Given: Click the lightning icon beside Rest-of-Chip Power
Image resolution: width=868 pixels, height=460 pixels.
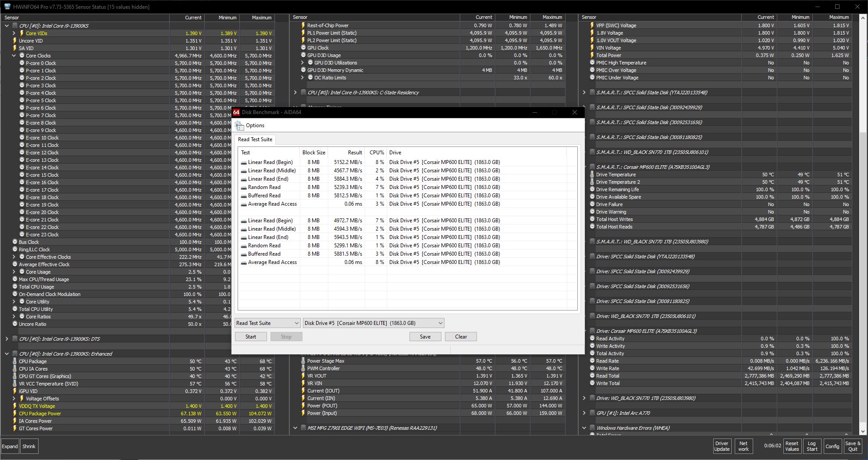Looking at the screenshot, I should click(303, 25).
